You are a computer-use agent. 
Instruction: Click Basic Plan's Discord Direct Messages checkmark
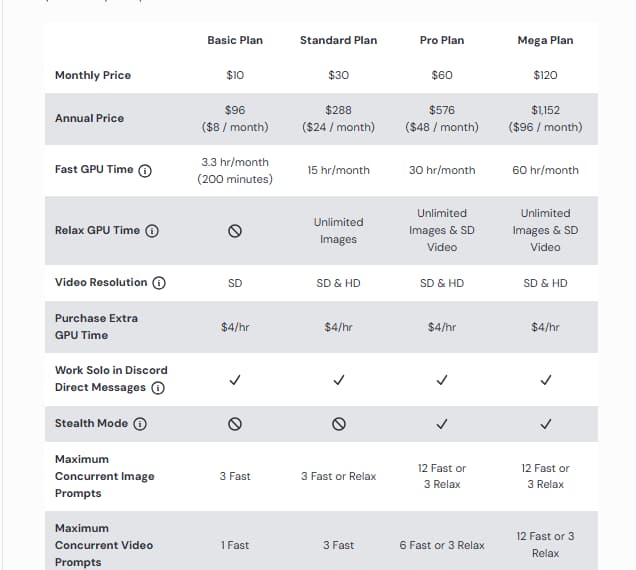point(235,380)
